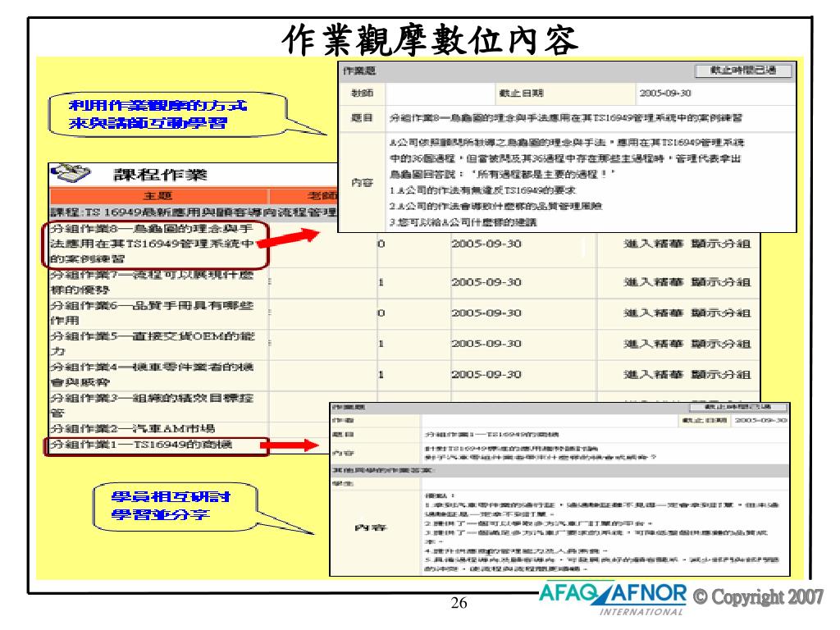Open 分組作業3 組織的績效目標控管
Image resolution: width=840 pixels, height=630 pixels.
152,405
